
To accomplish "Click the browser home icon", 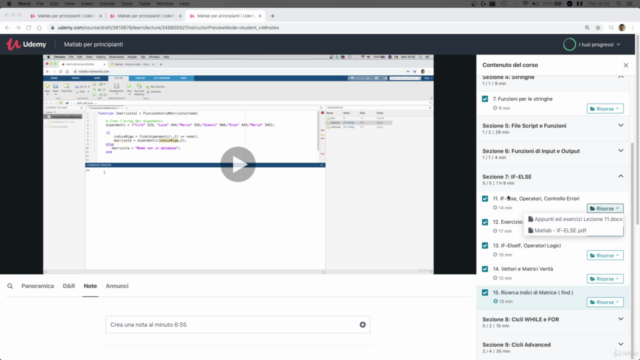I will [x=39, y=28].
